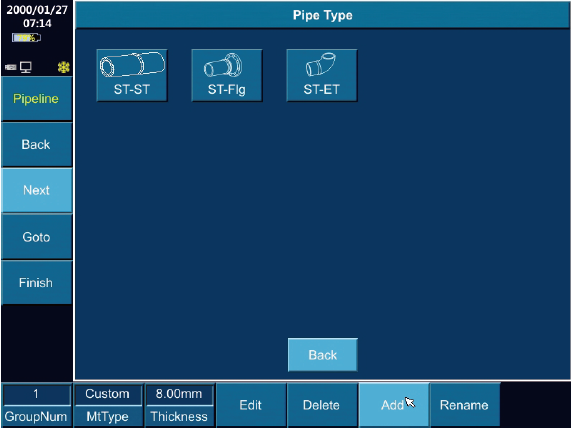Select the GroupNum value field
This screenshot has width=571, height=428.
(x=36, y=394)
